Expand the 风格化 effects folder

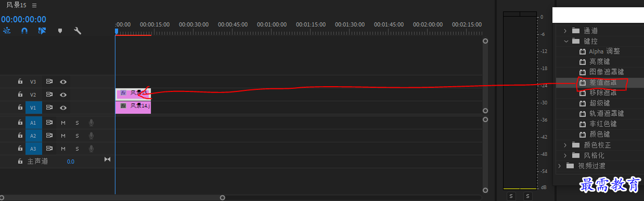click(x=565, y=155)
